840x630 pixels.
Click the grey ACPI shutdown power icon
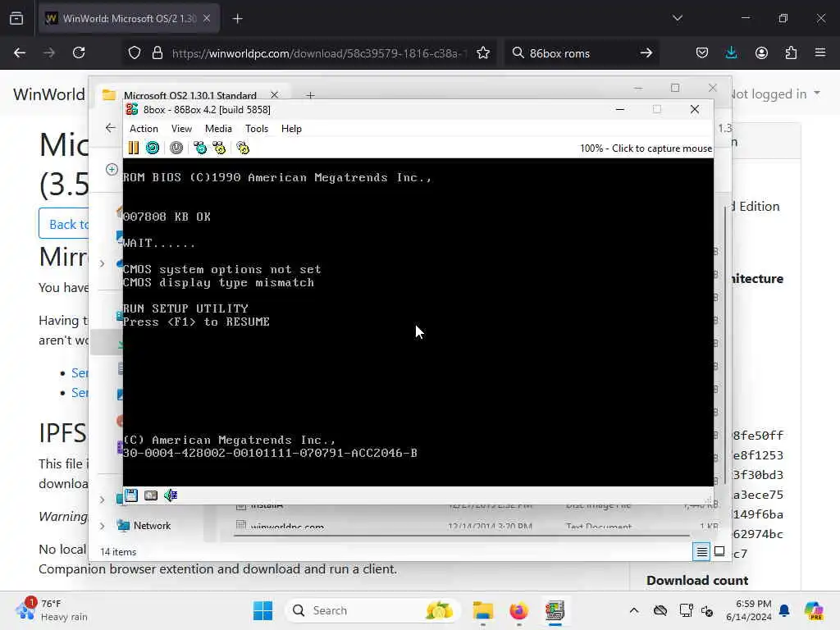point(176,148)
